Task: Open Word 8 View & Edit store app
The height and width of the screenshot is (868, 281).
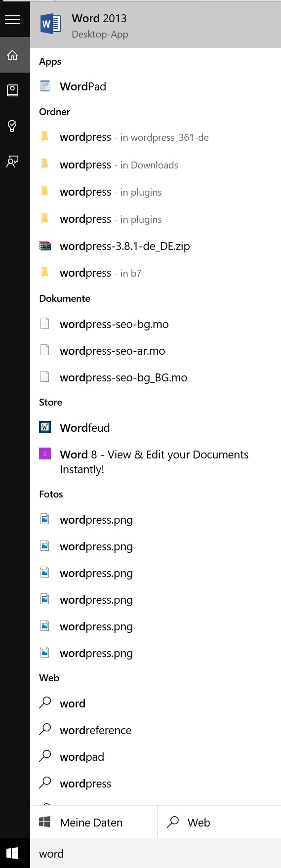Action: pyautogui.click(x=156, y=461)
